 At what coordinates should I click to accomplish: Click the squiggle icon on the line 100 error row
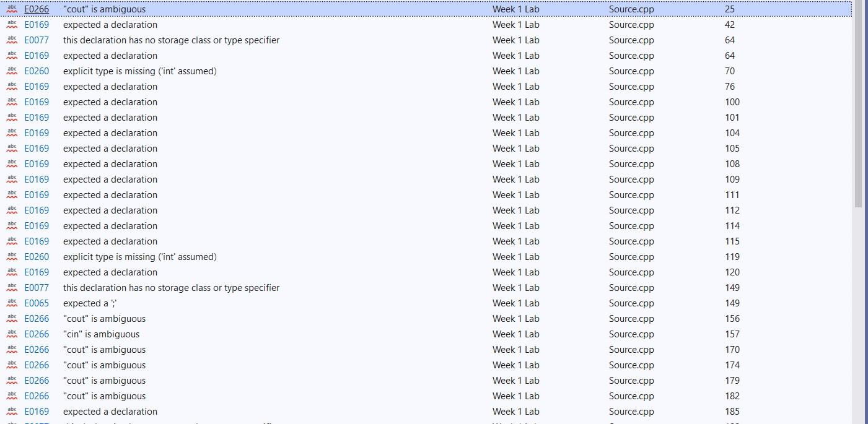tap(11, 102)
